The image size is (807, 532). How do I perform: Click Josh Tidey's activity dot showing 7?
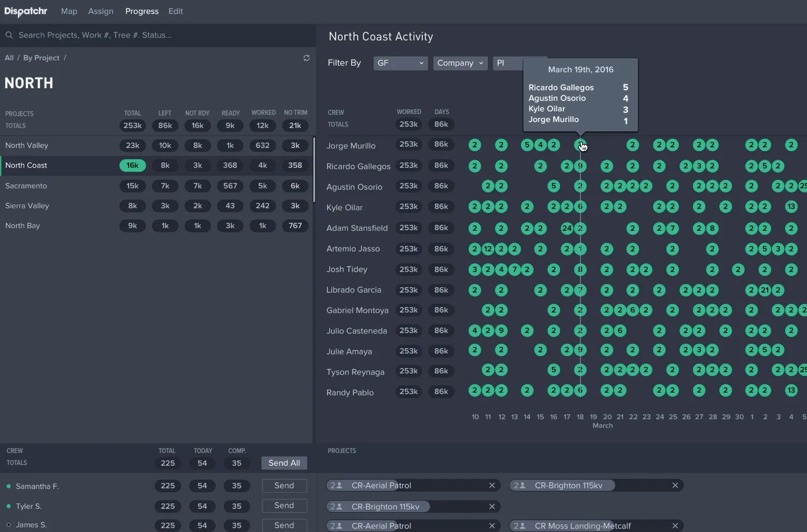click(514, 269)
